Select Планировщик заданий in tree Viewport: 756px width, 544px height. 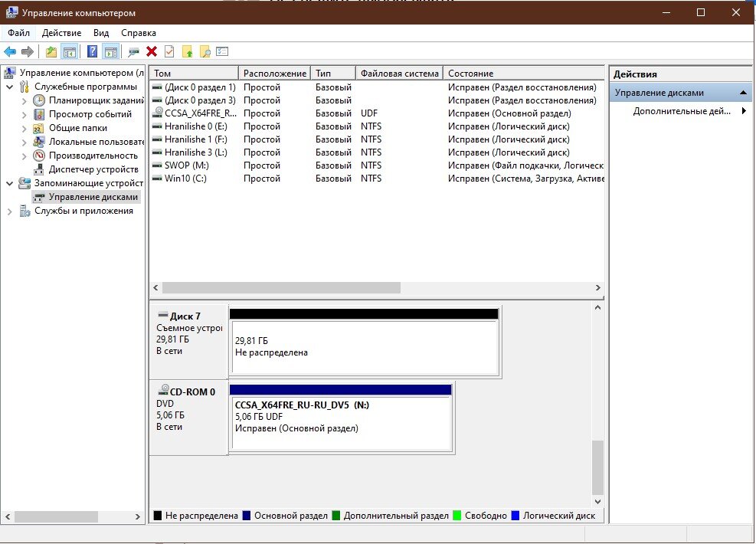click(96, 100)
